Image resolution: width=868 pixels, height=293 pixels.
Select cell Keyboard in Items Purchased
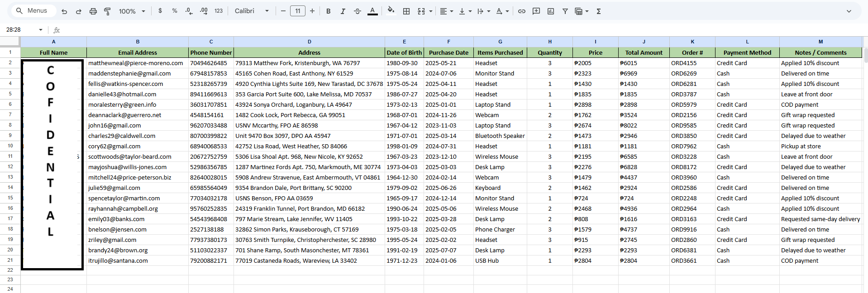point(500,188)
